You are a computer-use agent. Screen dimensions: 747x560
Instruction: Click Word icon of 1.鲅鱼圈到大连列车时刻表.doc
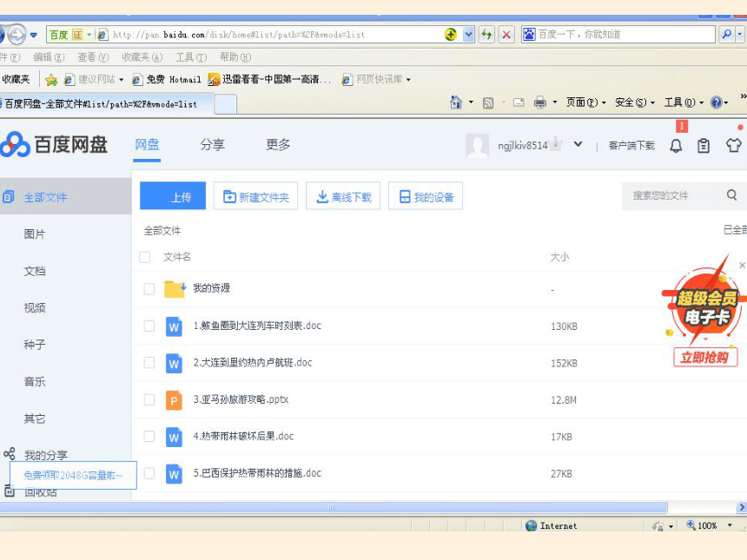tap(174, 326)
